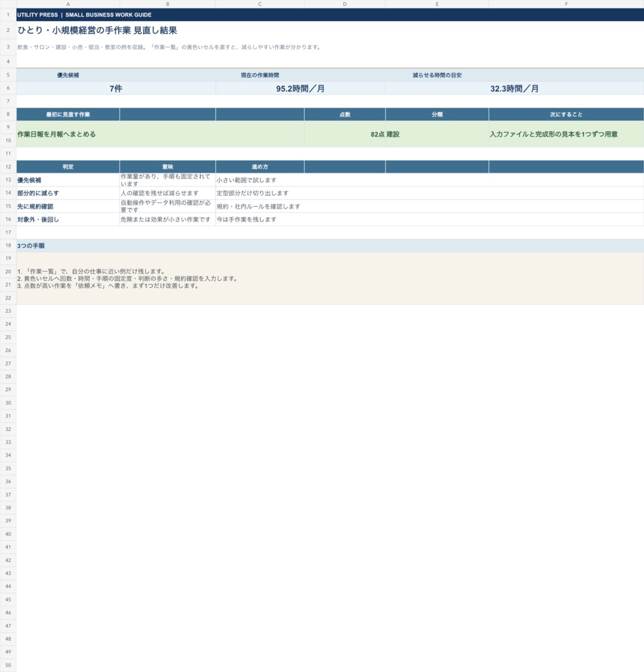Select row 12 header
Screen dimensions: 644x672
tap(8, 167)
